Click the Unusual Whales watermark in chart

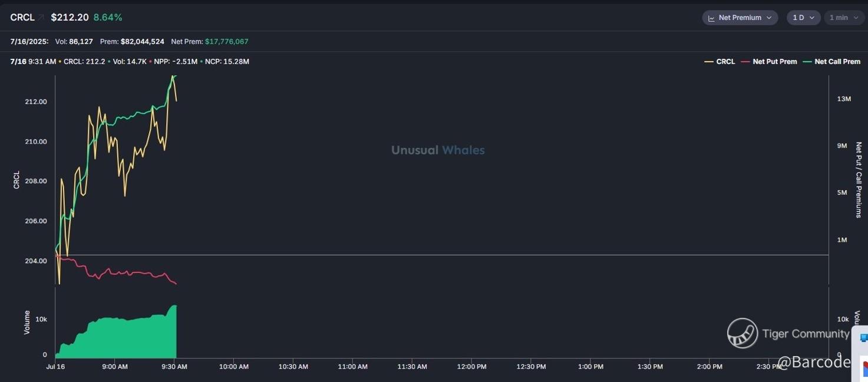438,150
